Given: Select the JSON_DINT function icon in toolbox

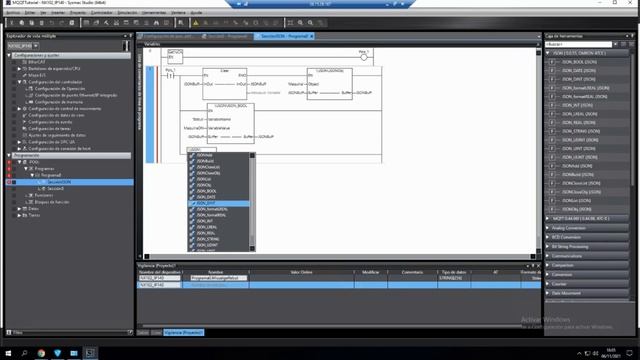Looking at the screenshot, I should 552,79.
